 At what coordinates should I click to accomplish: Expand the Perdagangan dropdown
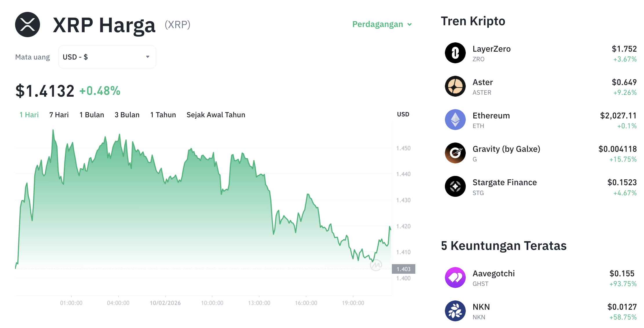(382, 24)
